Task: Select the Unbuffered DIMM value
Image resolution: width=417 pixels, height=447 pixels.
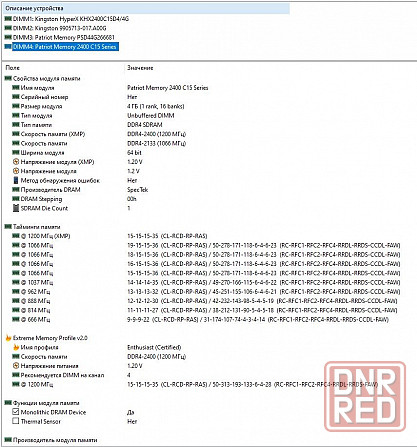Action: pyautogui.click(x=151, y=115)
